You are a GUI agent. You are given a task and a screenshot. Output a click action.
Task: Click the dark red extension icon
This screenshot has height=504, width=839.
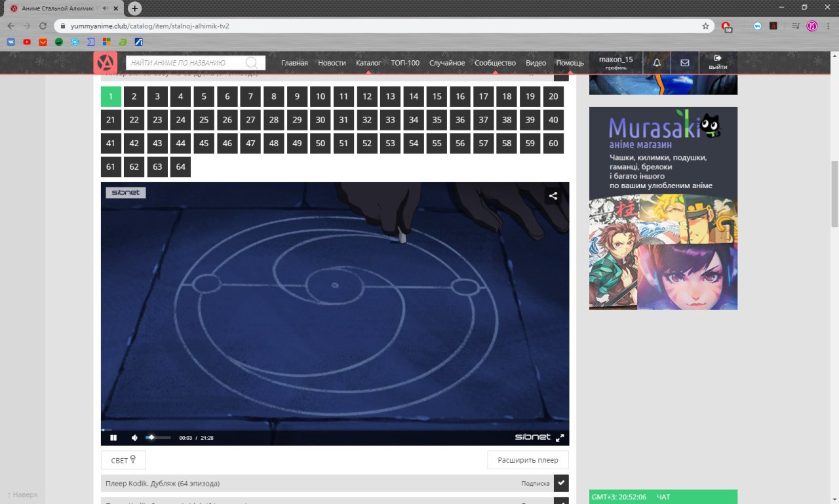(x=773, y=26)
